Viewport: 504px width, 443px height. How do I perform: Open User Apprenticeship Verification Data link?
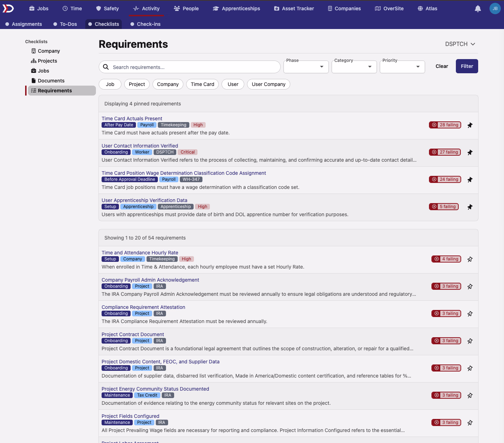coord(144,200)
